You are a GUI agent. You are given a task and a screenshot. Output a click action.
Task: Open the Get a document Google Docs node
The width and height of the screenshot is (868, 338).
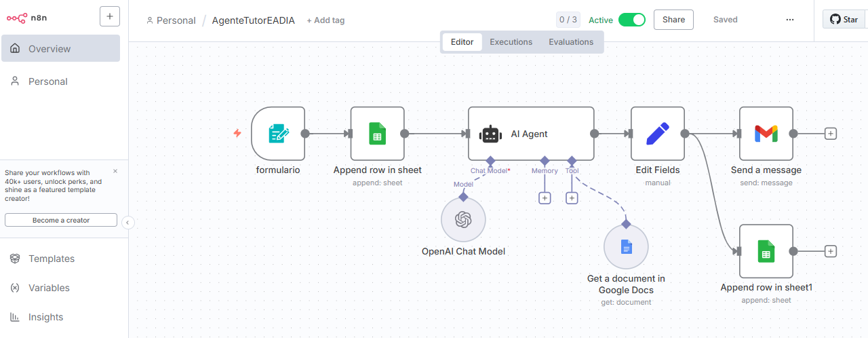(626, 247)
